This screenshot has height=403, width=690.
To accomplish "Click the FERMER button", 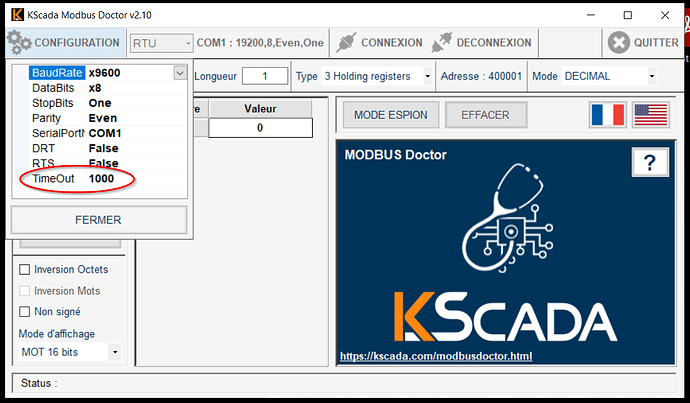I will click(99, 220).
